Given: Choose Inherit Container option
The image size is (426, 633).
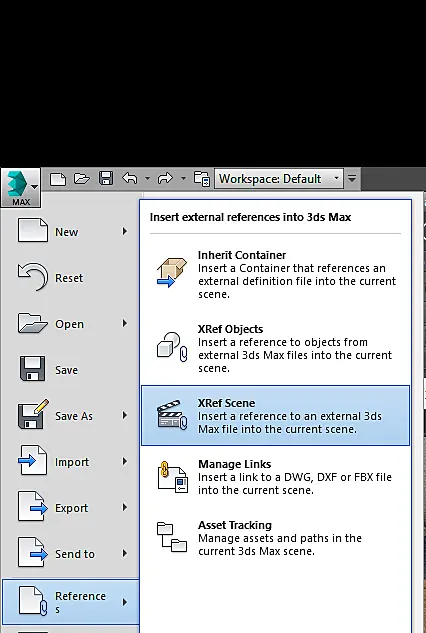Looking at the screenshot, I should click(x=275, y=275).
